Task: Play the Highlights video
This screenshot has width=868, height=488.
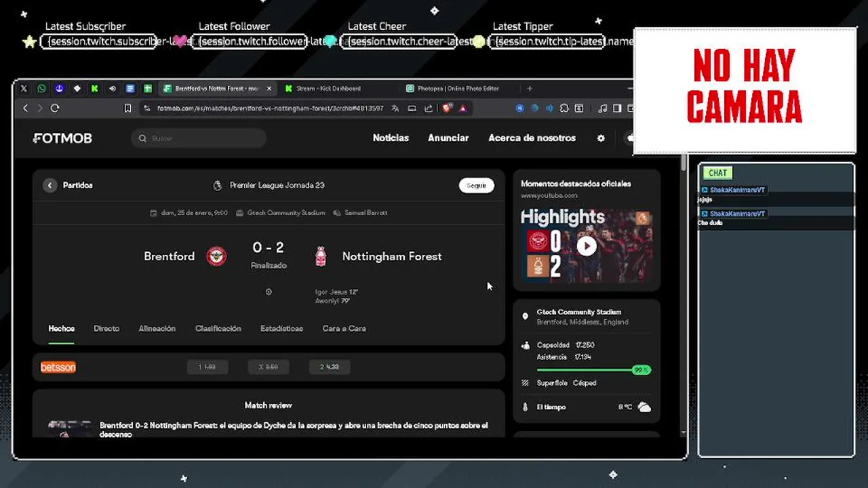Action: coord(587,246)
